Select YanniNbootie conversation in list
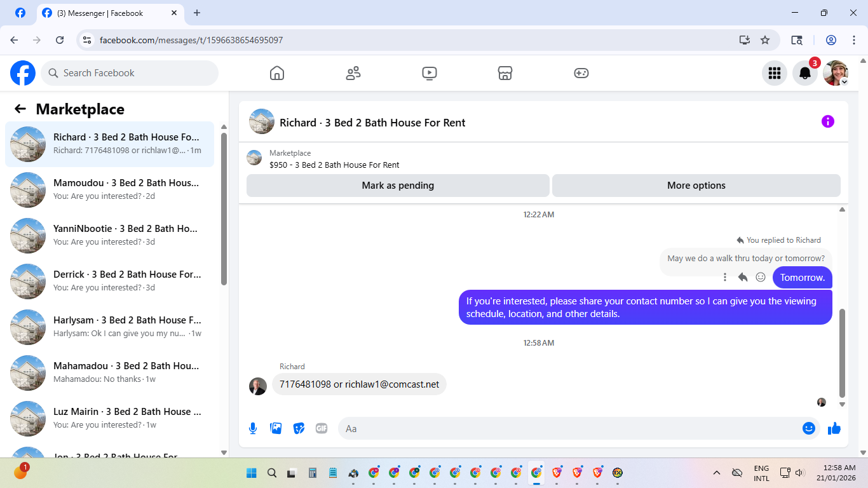This screenshot has width=868, height=488. 110,236
